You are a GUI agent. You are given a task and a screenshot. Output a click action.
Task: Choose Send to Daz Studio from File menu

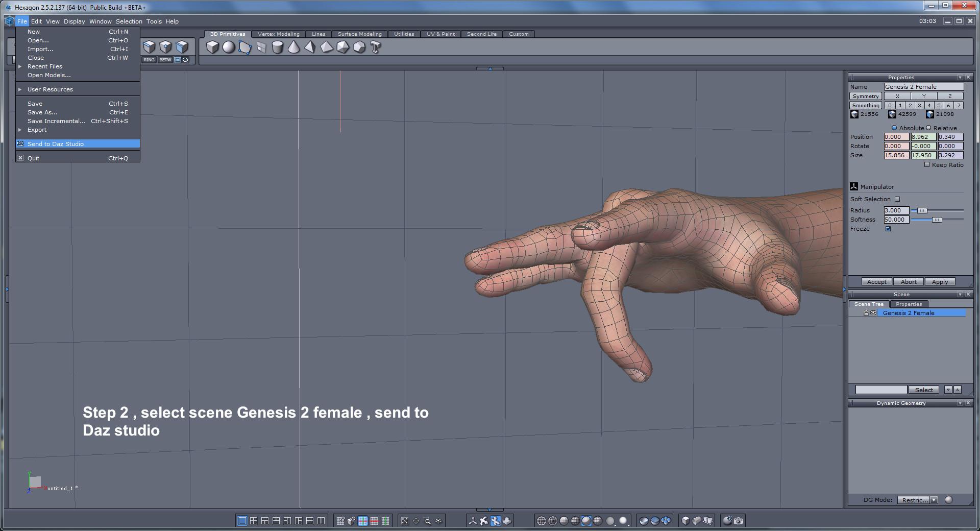click(x=56, y=143)
